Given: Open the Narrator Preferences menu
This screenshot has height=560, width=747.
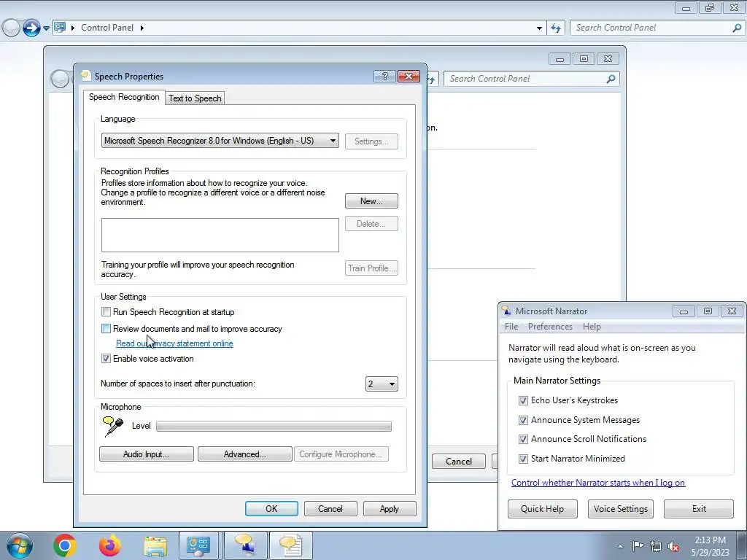Looking at the screenshot, I should click(x=550, y=327).
